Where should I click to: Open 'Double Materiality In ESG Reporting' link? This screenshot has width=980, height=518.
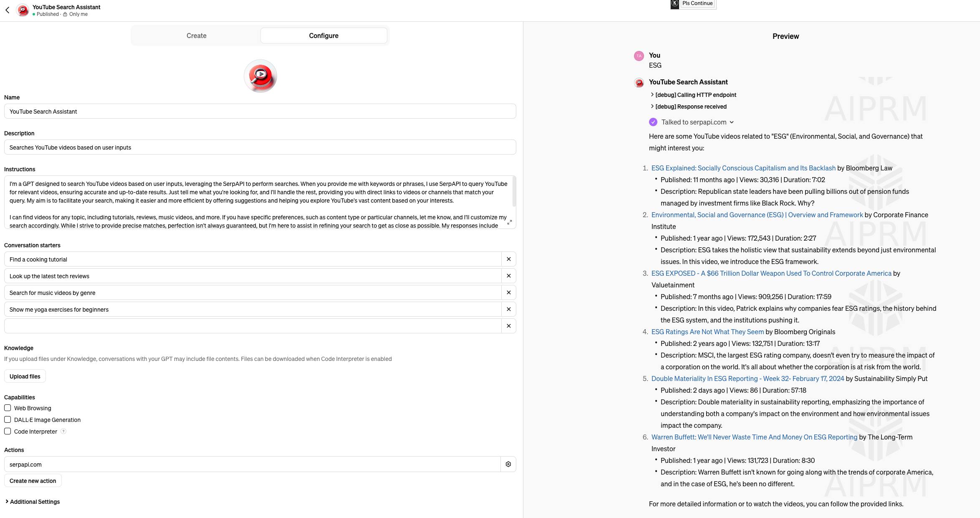[748, 378]
